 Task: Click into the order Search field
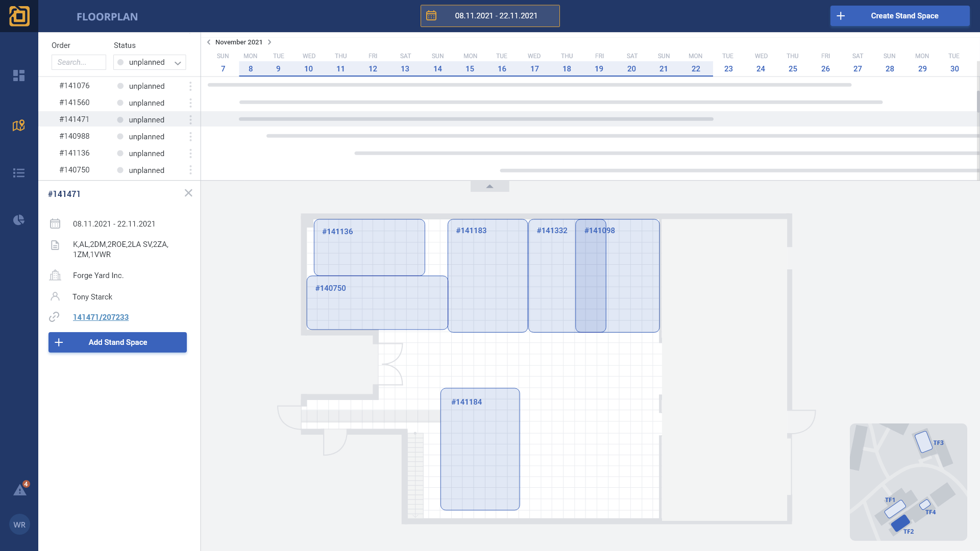click(x=79, y=62)
